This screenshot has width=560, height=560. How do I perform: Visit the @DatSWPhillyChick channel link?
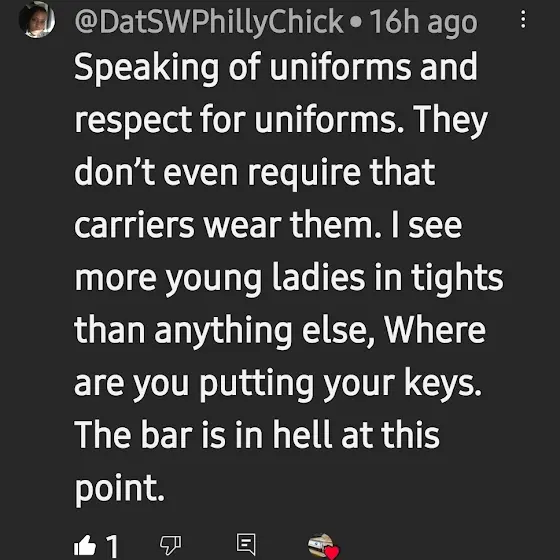tap(209, 21)
